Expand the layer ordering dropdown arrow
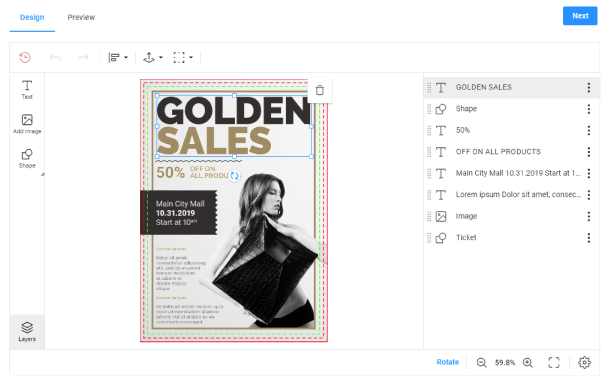This screenshot has height=383, width=612. [161, 58]
